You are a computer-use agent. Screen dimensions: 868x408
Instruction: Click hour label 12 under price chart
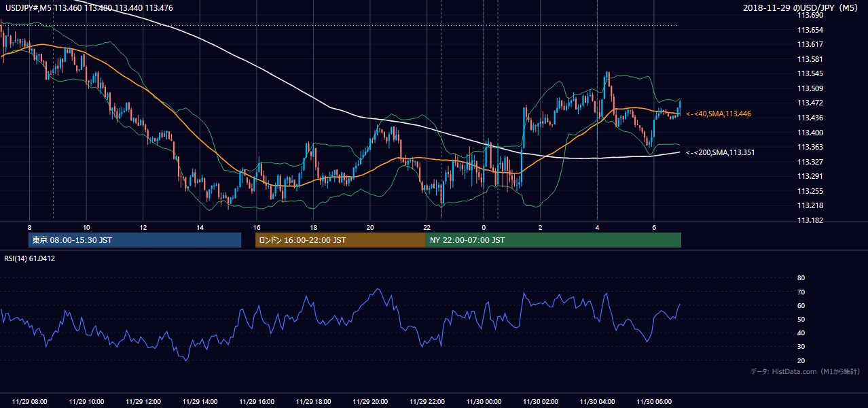[143, 226]
